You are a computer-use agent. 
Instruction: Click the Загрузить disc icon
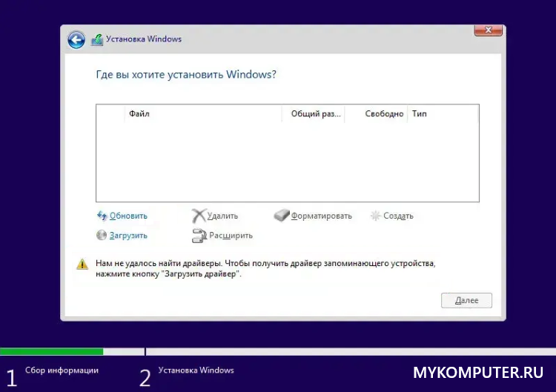tap(102, 235)
